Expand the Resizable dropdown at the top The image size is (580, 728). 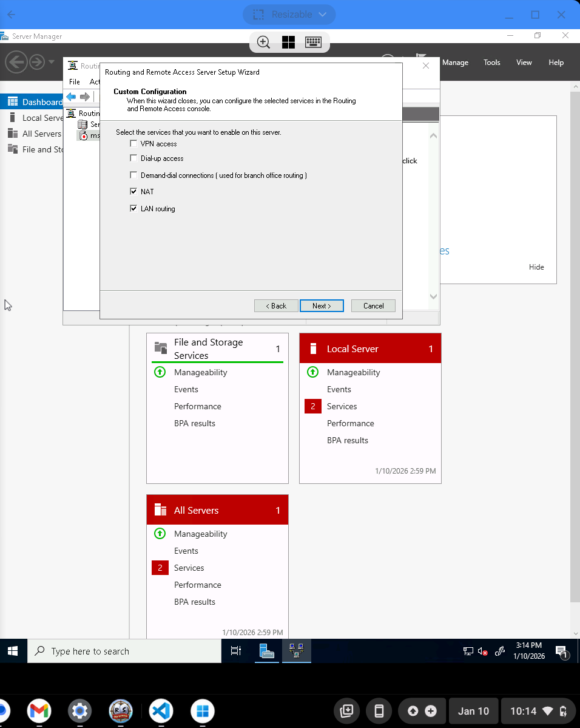pos(323,14)
